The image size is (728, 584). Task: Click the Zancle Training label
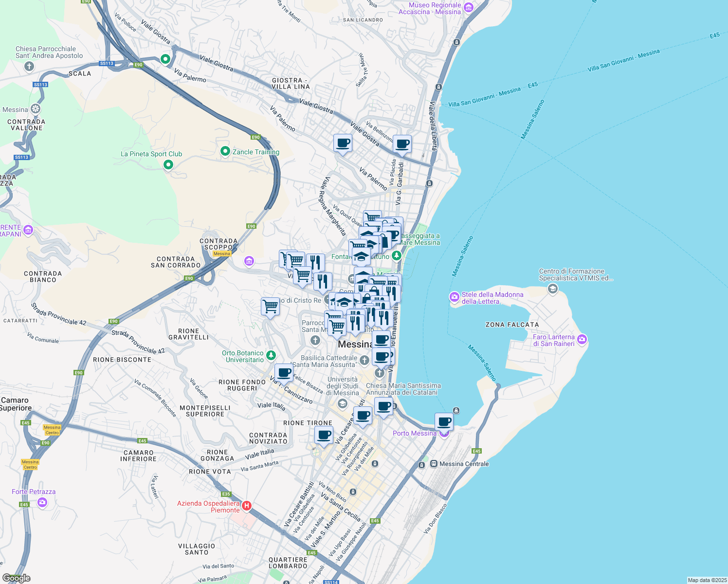pyautogui.click(x=256, y=152)
